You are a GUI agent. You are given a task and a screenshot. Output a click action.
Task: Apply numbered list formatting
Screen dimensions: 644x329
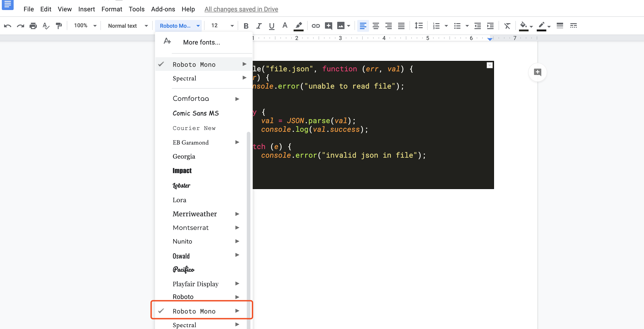pyautogui.click(x=436, y=26)
